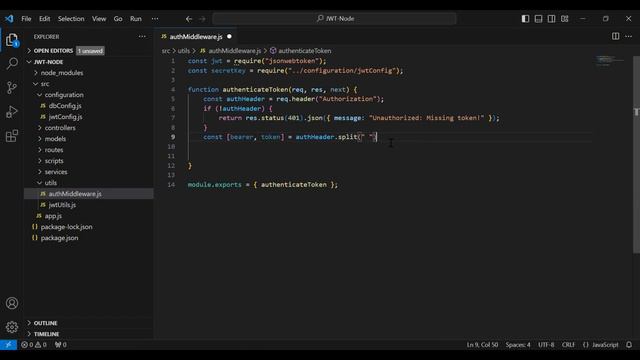Viewport: 640px width, 360px height.
Task: Split the editor to the right
Action: pos(616,36)
